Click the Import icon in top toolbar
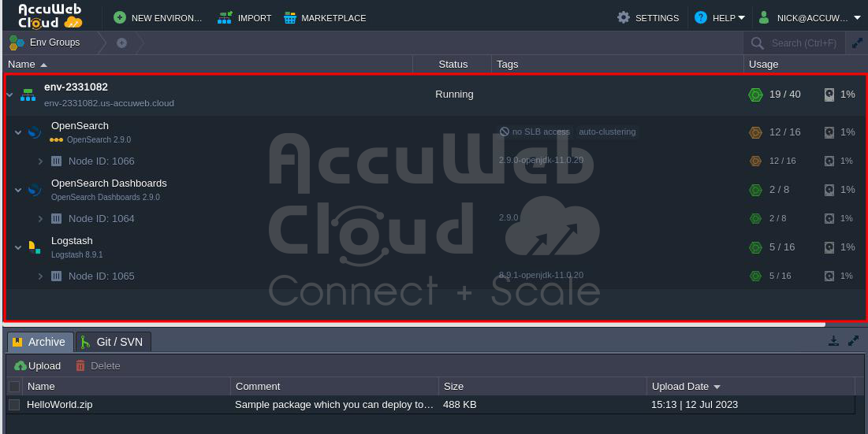This screenshot has height=434, width=868. (225, 17)
